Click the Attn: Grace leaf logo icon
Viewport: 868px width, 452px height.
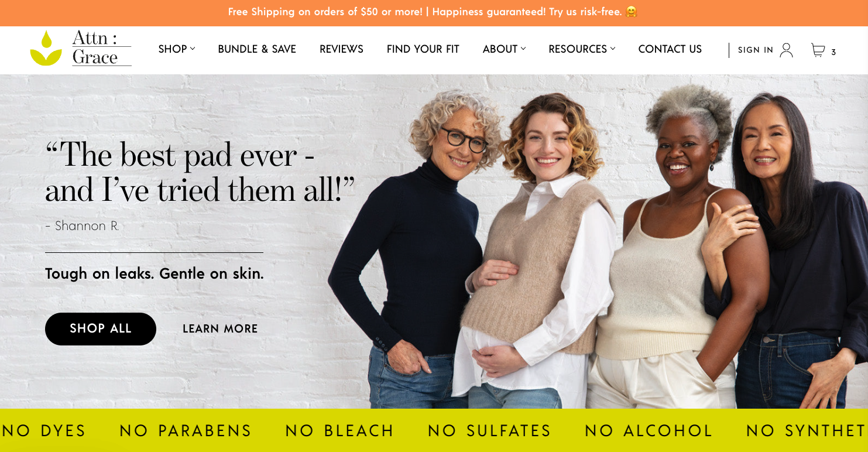(x=46, y=48)
